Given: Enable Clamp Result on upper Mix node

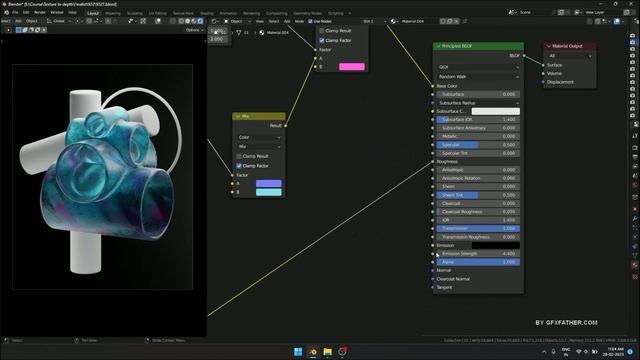Looking at the screenshot, I should 322,31.
